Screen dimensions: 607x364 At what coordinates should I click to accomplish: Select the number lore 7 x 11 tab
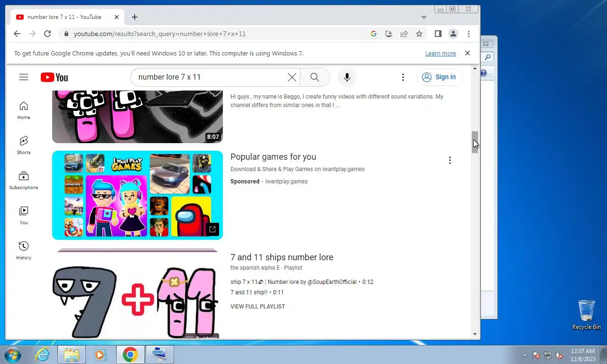66,17
